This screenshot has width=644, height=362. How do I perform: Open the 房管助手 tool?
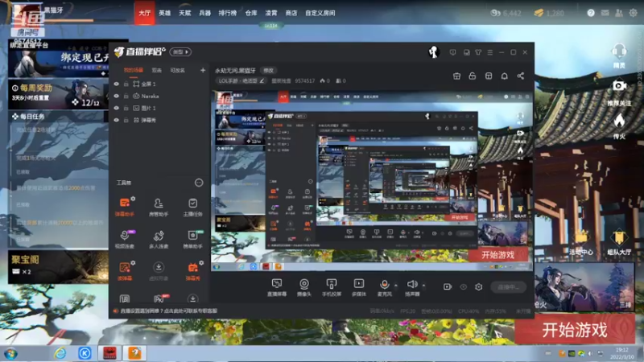click(x=158, y=207)
